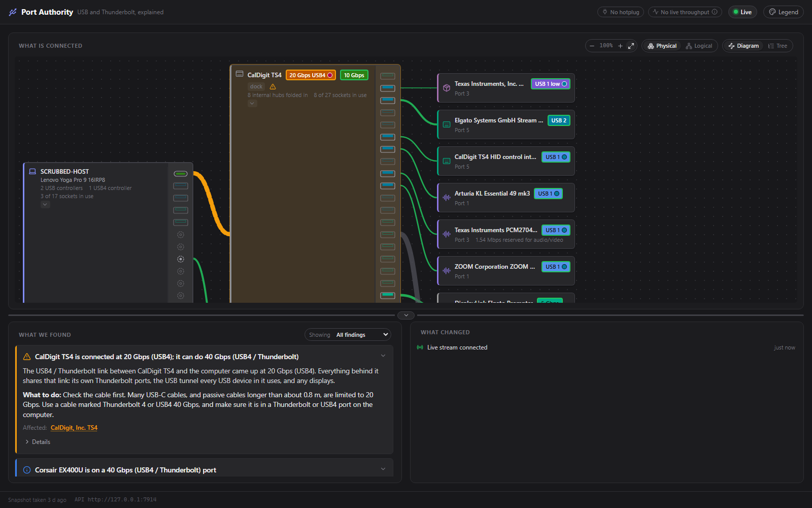Image resolution: width=812 pixels, height=508 pixels.
Task: Click the 20 Gbps USB4 badge
Action: click(311, 75)
